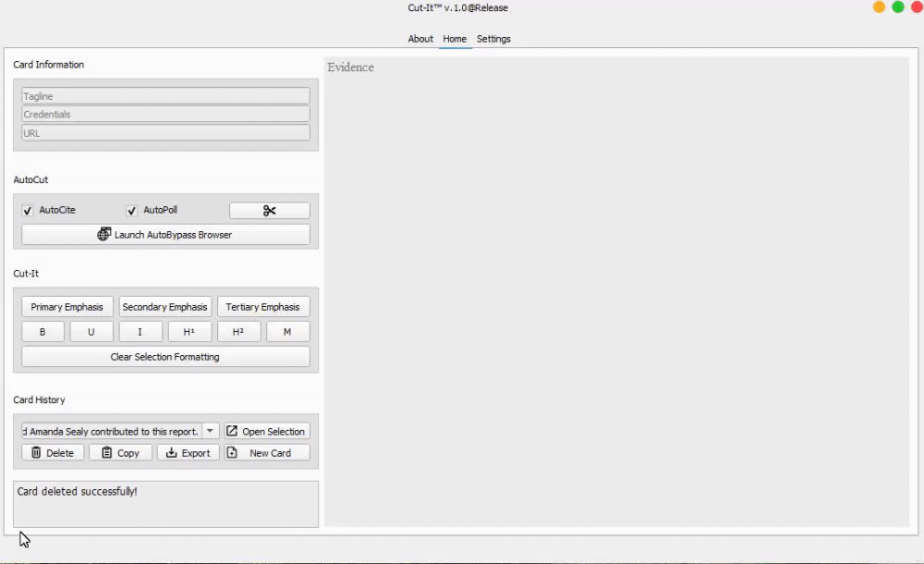This screenshot has width=924, height=564.
Task: Disable the AutoCite checkbox
Action: tap(28, 211)
